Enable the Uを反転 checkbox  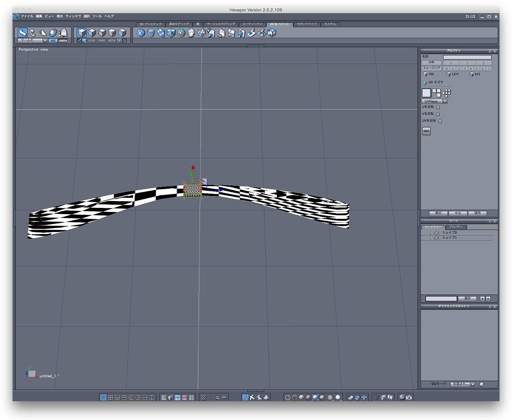(438, 107)
